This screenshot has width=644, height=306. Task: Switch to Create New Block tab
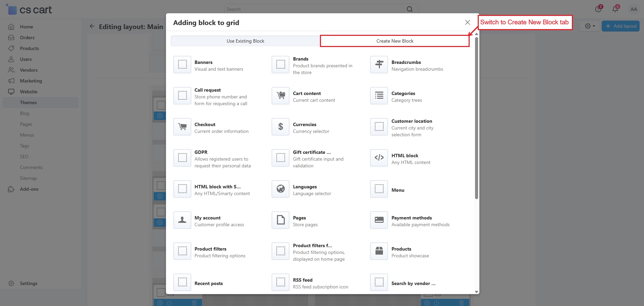(394, 41)
